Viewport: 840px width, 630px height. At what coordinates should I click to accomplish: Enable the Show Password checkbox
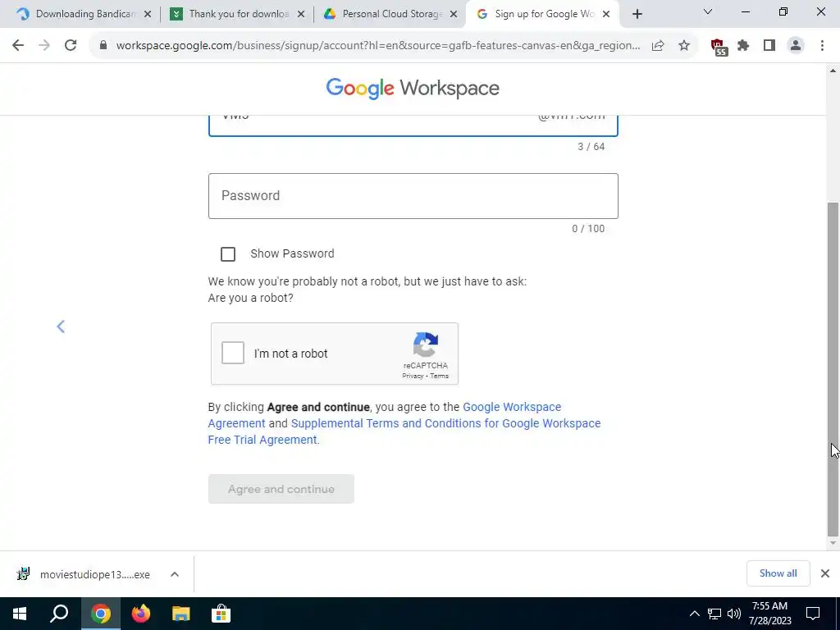(228, 254)
